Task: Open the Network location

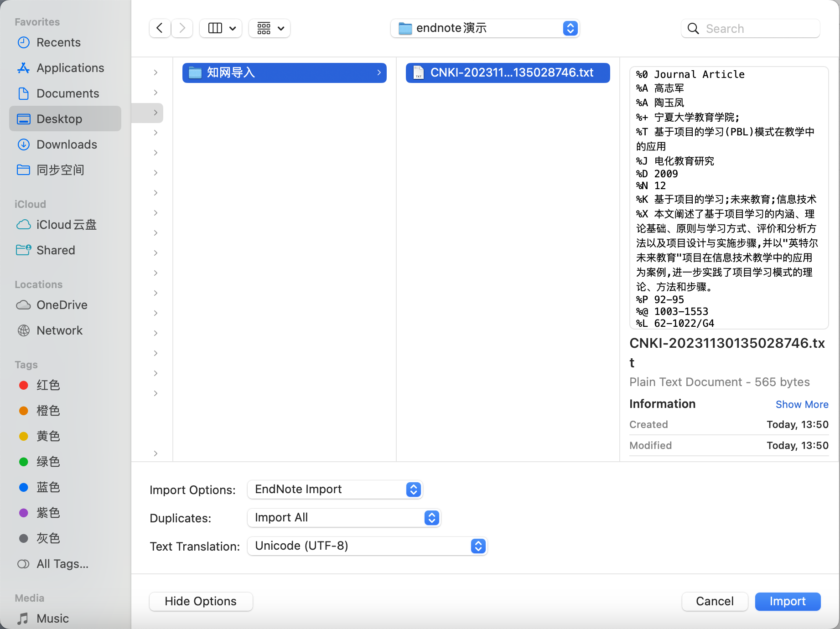Action: pyautogui.click(x=59, y=330)
